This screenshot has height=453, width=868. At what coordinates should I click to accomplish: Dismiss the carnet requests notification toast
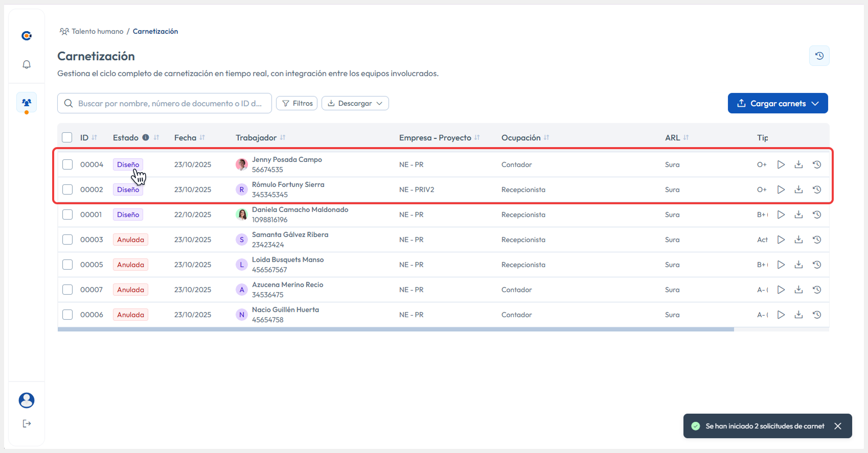(837, 426)
